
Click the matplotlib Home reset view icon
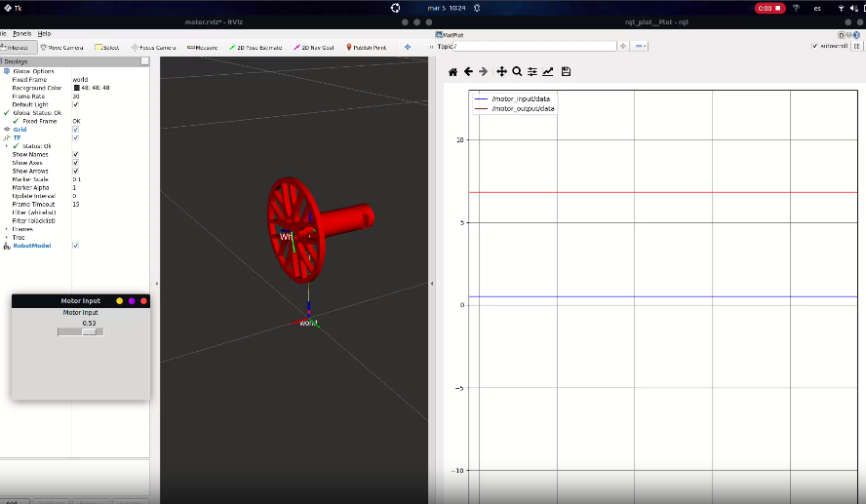pyautogui.click(x=453, y=72)
